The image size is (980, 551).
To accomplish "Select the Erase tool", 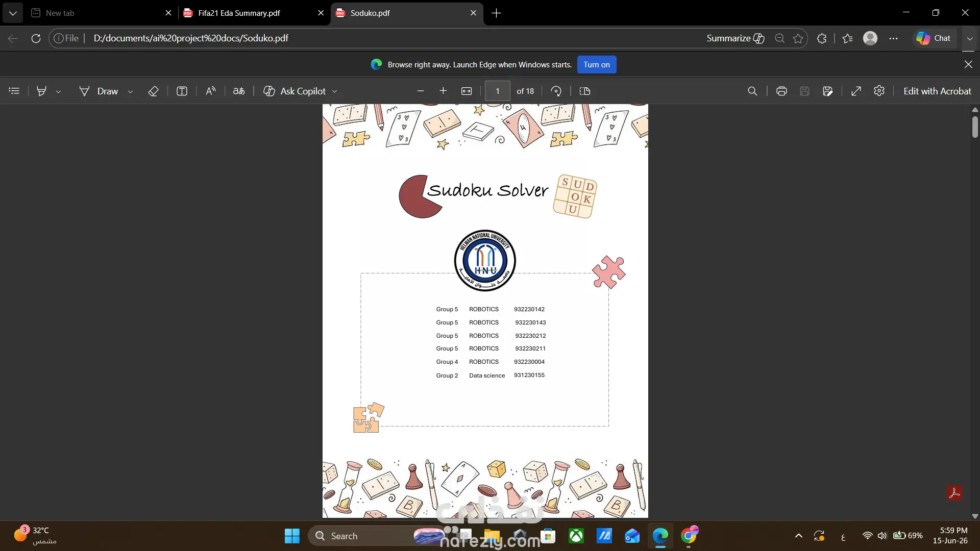I will tap(153, 91).
